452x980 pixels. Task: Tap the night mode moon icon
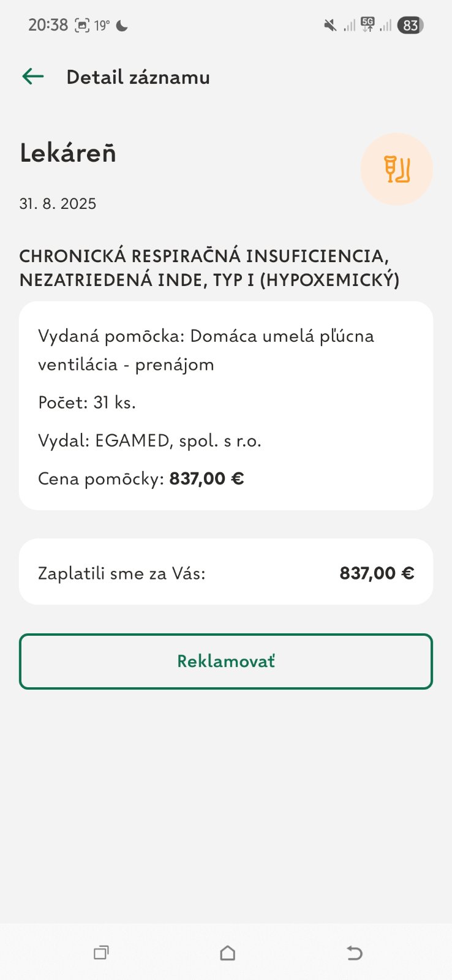point(122,26)
